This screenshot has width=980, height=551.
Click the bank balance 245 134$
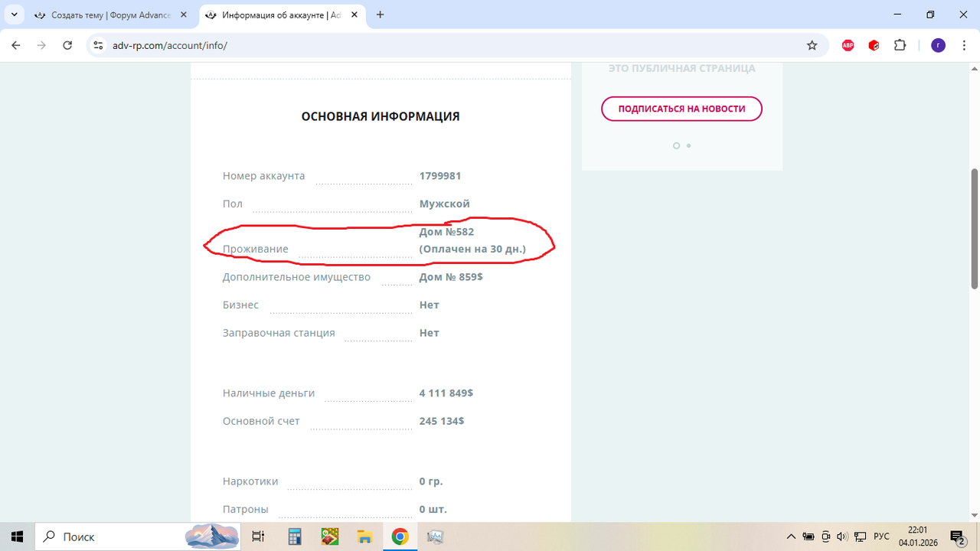point(442,421)
